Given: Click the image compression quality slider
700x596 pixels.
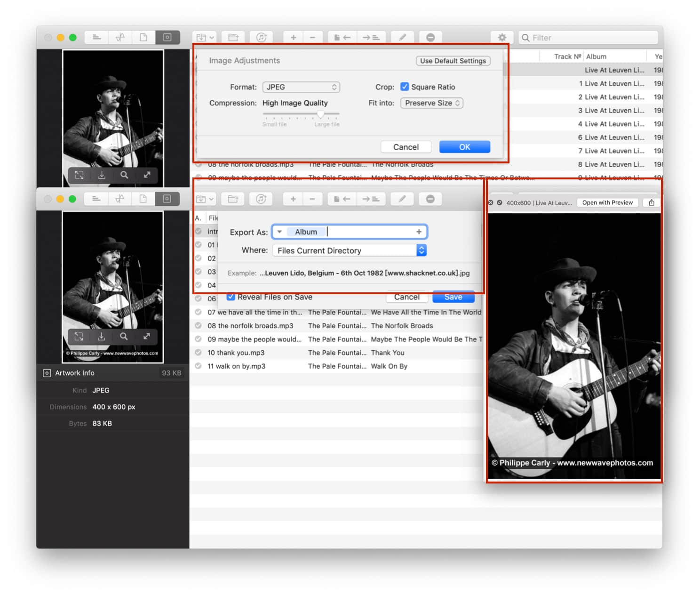Looking at the screenshot, I should tap(320, 114).
